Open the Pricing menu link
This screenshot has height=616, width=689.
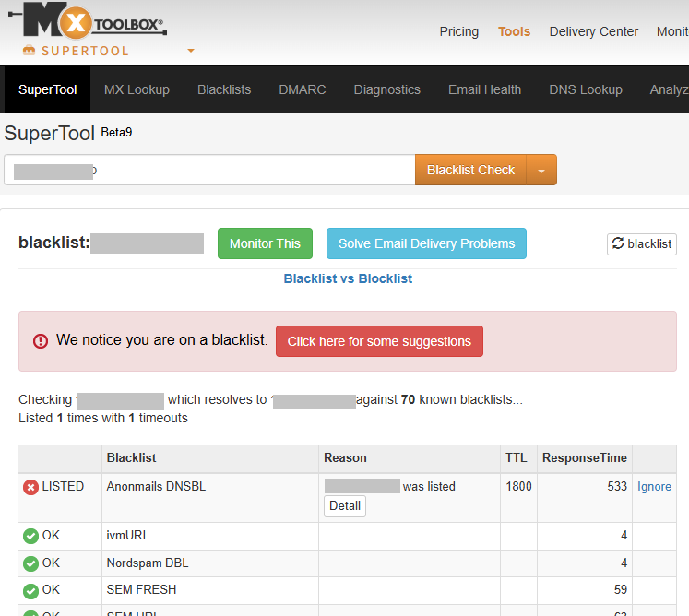tap(458, 31)
